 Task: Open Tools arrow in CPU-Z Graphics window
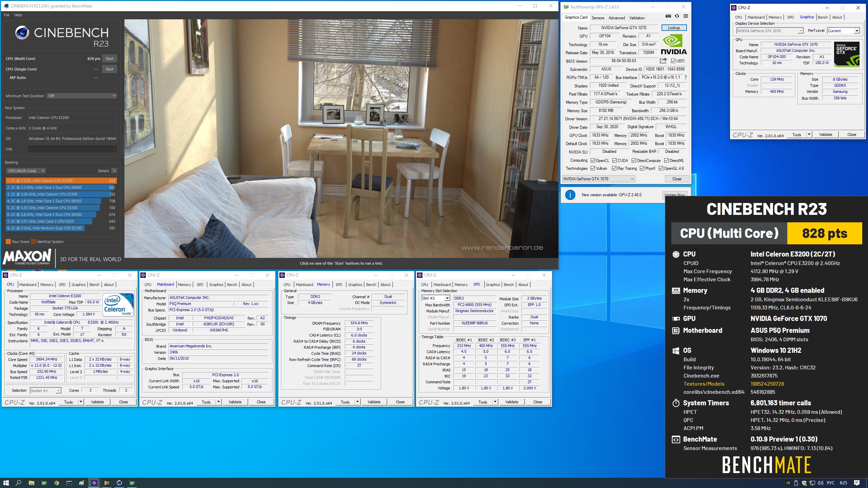click(x=809, y=135)
